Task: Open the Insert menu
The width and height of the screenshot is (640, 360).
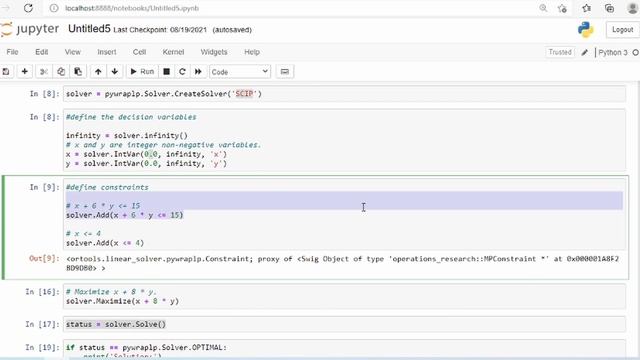Action: 107,52
